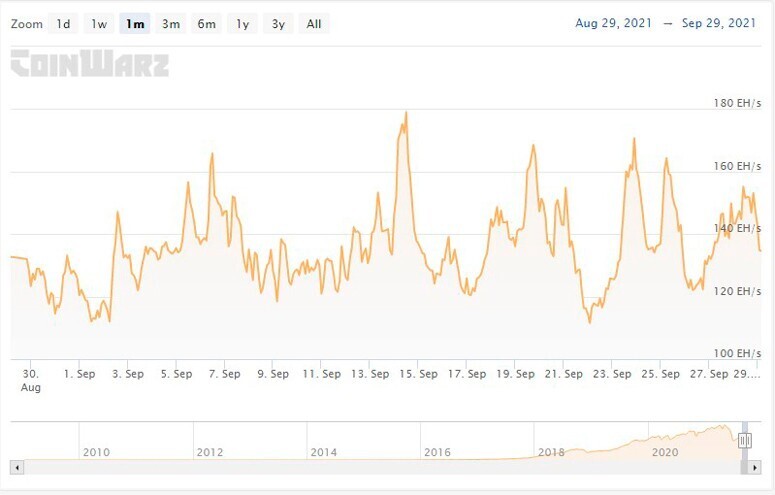Click the horizontal scrollbar track
The width and height of the screenshot is (775, 495).
point(380,467)
